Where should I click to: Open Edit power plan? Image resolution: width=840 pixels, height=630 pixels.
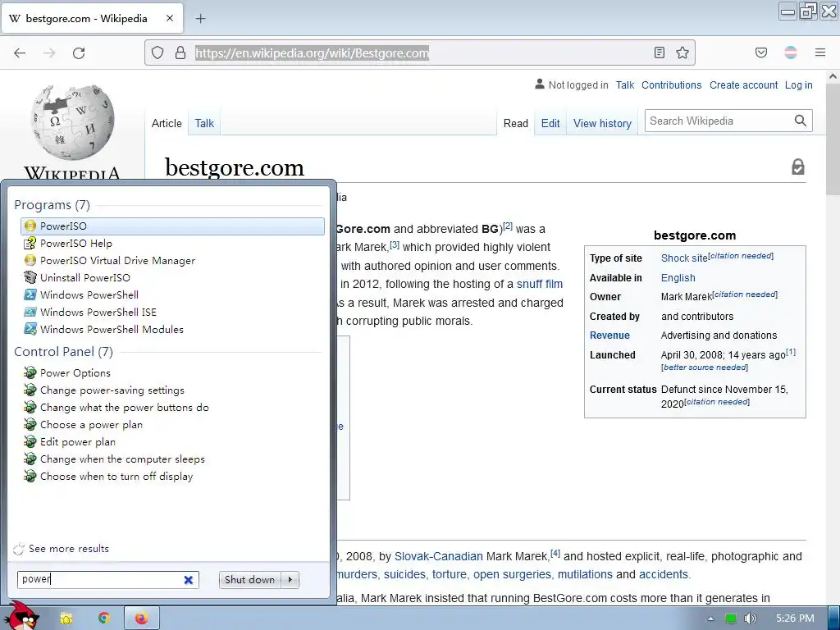click(172, 441)
